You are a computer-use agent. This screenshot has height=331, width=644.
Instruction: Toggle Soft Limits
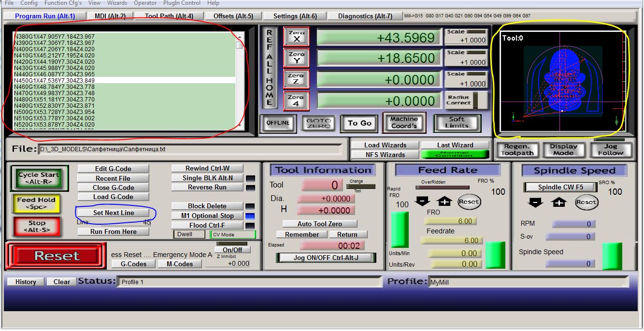click(x=457, y=122)
